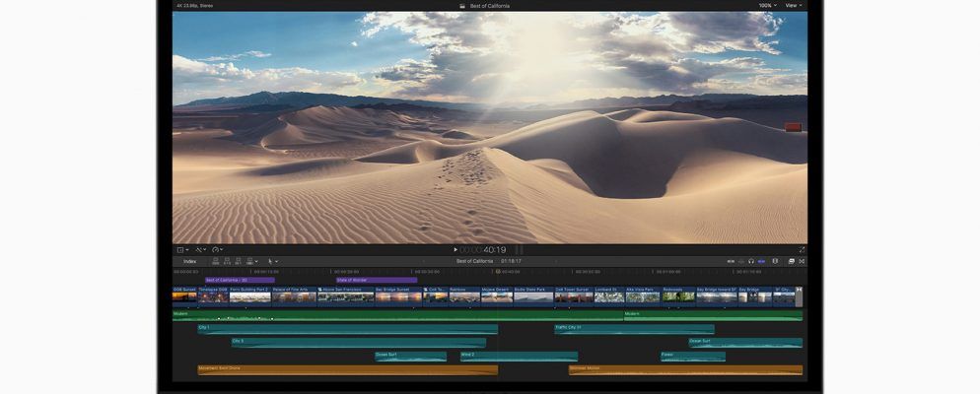This screenshot has width=980, height=394.
Task: Select the City 3 audio clip
Action: click(359, 343)
